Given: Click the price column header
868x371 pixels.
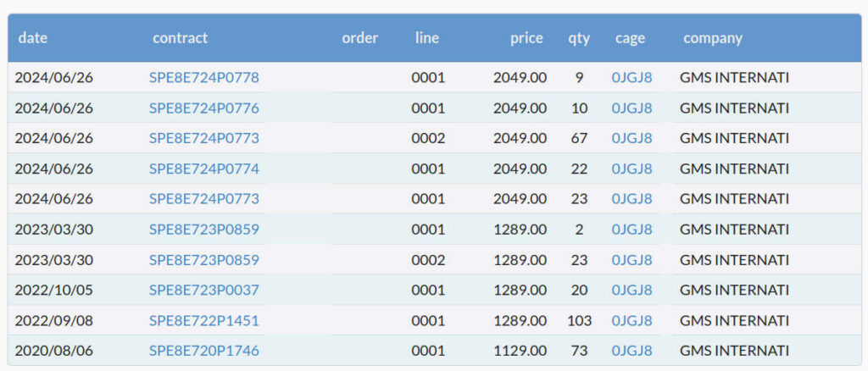Looking at the screenshot, I should point(526,38).
